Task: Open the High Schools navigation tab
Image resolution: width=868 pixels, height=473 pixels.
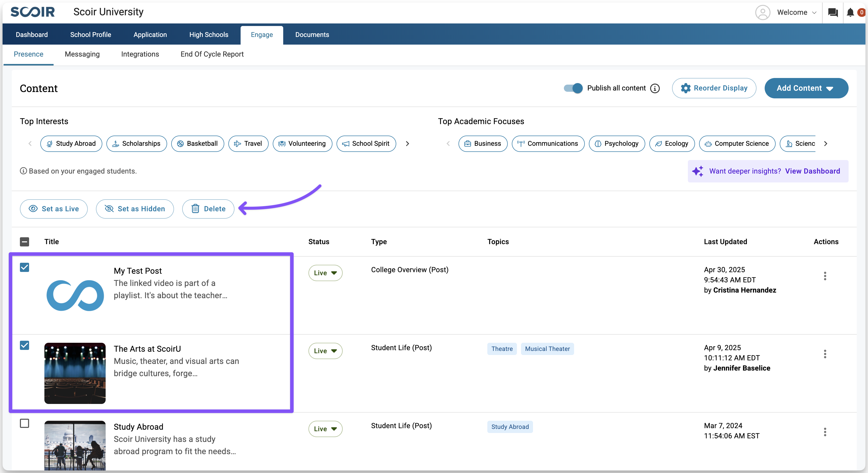Action: [x=208, y=35]
